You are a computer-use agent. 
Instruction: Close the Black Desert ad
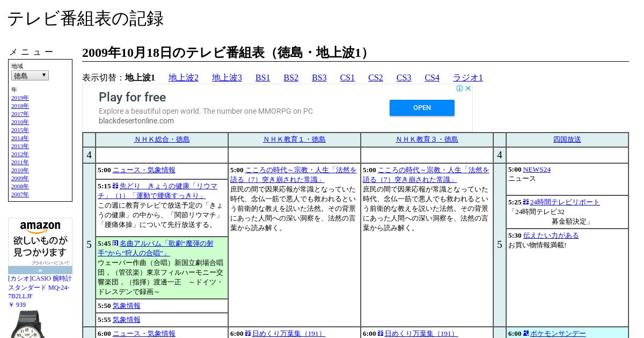[468, 89]
